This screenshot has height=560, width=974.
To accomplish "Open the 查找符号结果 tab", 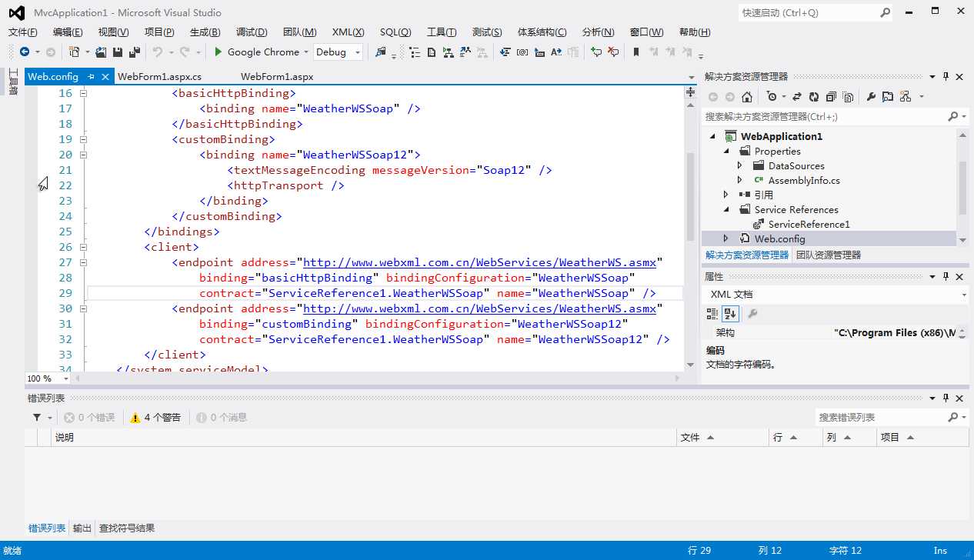I will click(x=127, y=528).
